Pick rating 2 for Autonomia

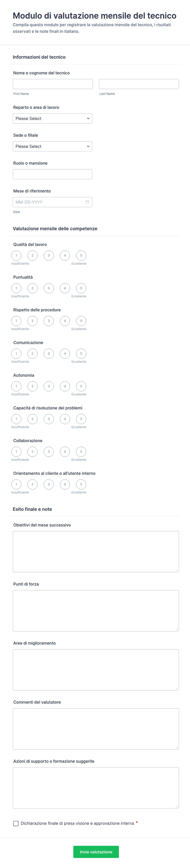(x=33, y=386)
